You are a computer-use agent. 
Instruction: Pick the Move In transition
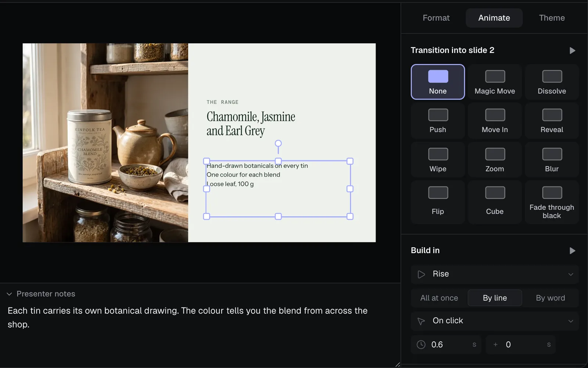click(495, 121)
